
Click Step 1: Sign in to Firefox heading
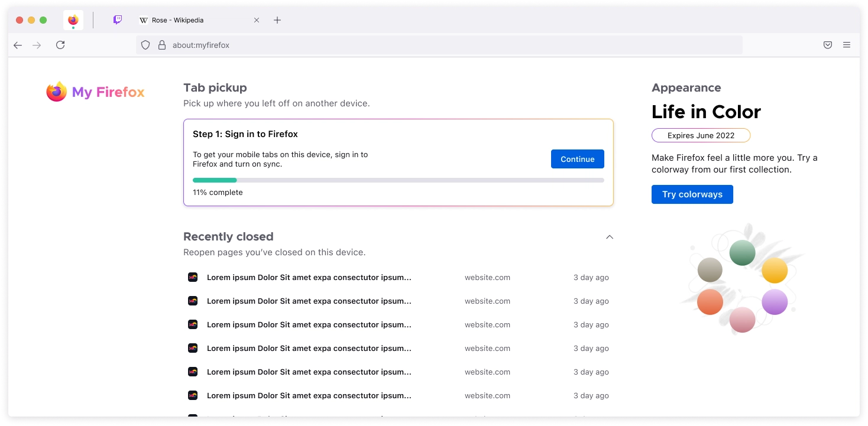245,134
